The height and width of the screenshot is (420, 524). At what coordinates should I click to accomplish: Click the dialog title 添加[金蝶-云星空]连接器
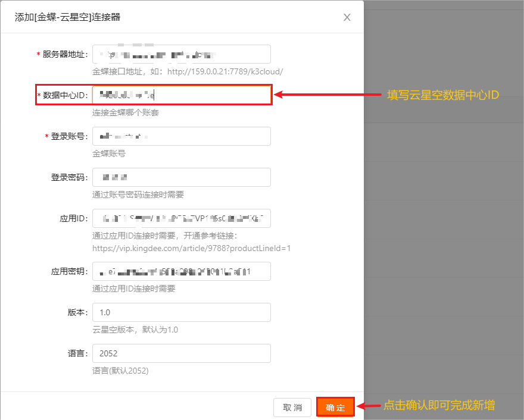[x=67, y=17]
